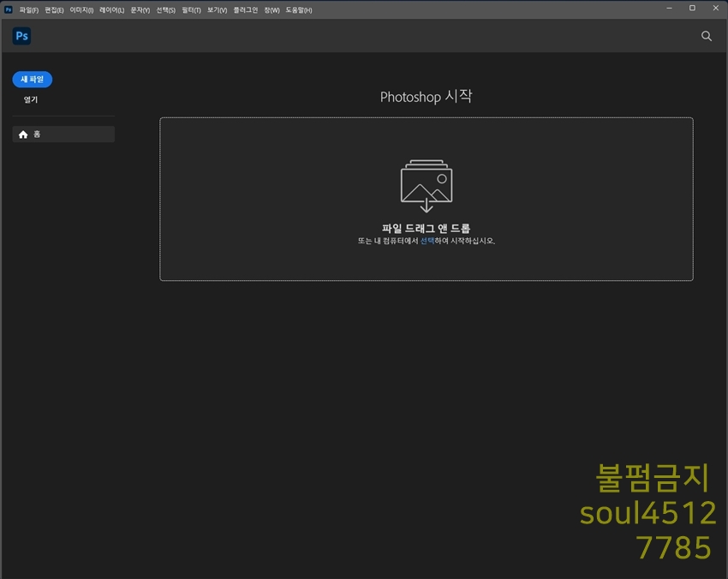
Task: Open the 레이어(L) menu
Action: (111, 10)
